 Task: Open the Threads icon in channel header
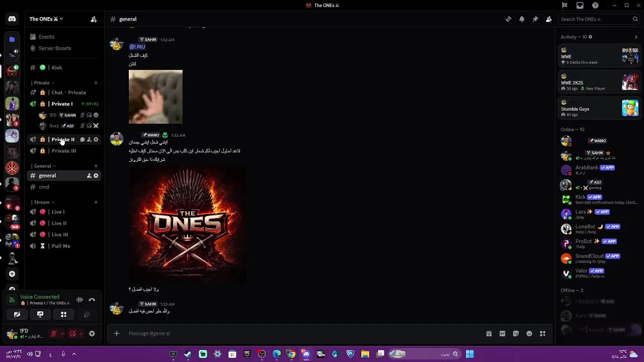pyautogui.click(x=508, y=19)
